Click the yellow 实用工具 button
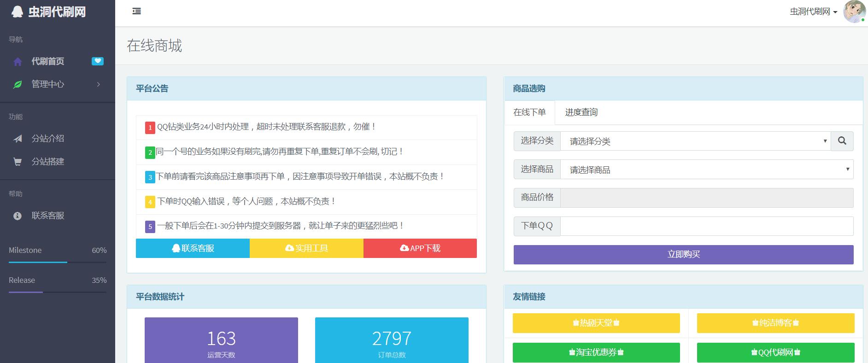 [x=306, y=248]
